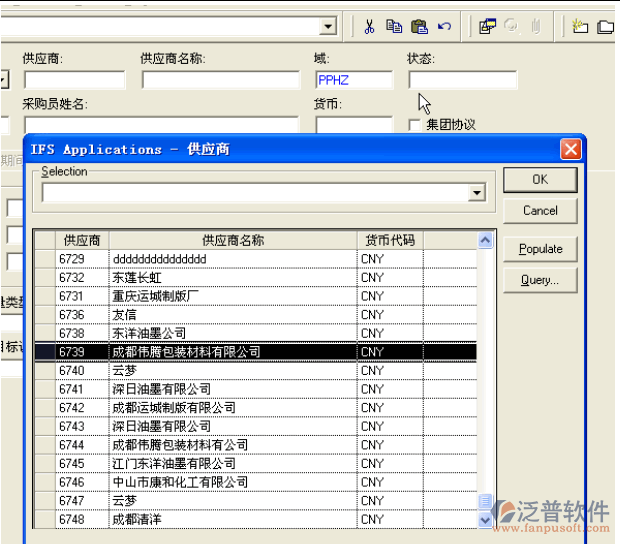This screenshot has height=544, width=620.
Task: Select supplier 6741 深日油墨有限公司
Action: coord(255,389)
